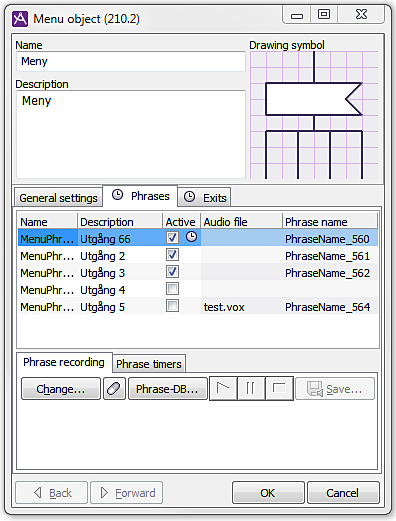Click the application logo icon in title bar
The width and height of the screenshot is (396, 521).
(20, 19)
